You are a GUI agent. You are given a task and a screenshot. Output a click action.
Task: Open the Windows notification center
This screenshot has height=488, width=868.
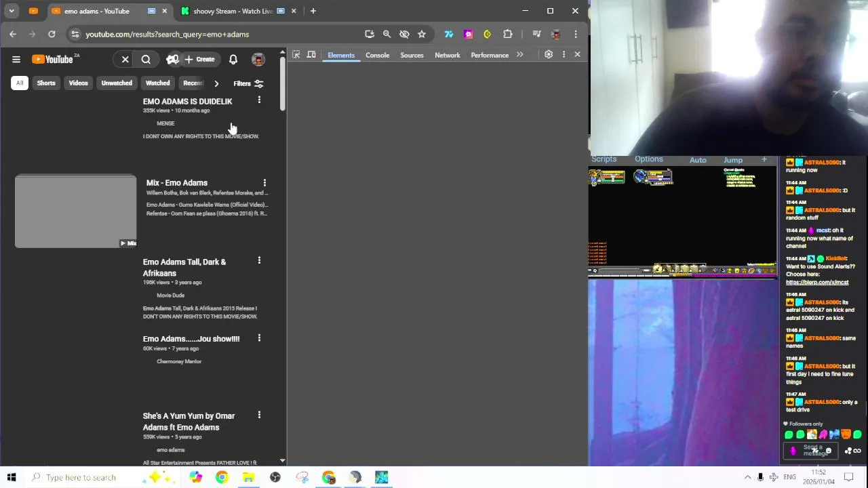coord(848,477)
